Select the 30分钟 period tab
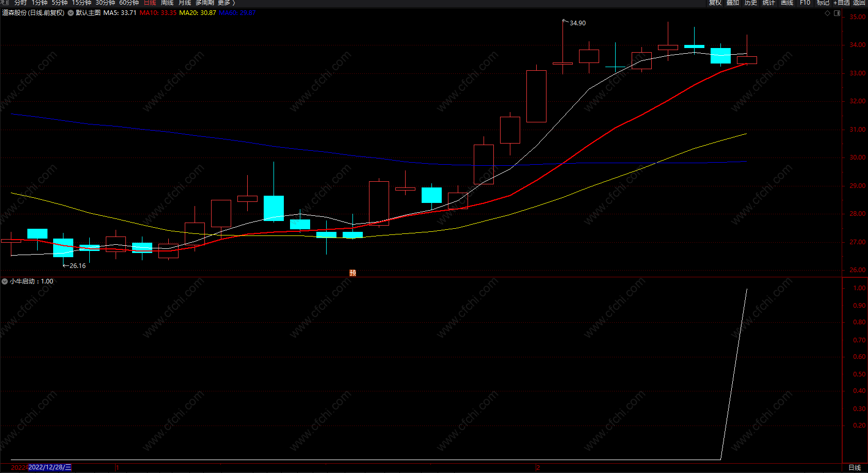This screenshot has width=868, height=473. [105, 3]
